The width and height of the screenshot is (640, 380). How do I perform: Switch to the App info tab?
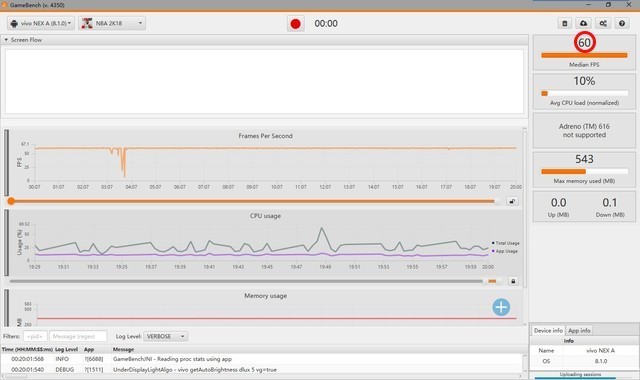point(579,331)
